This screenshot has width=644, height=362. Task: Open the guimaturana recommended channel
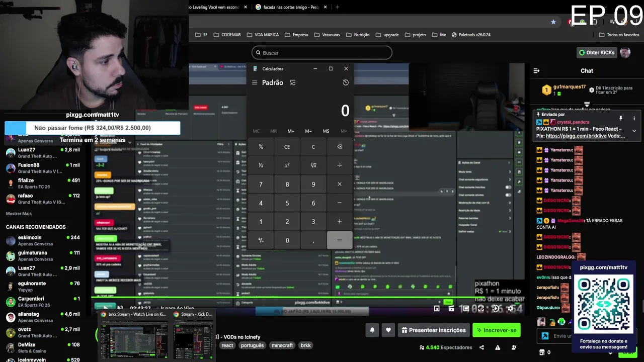click(43, 256)
